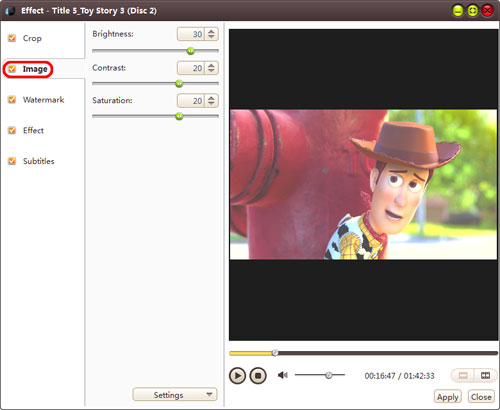Click the video seek bar handle
The width and height of the screenshot is (500, 410).
(x=275, y=353)
